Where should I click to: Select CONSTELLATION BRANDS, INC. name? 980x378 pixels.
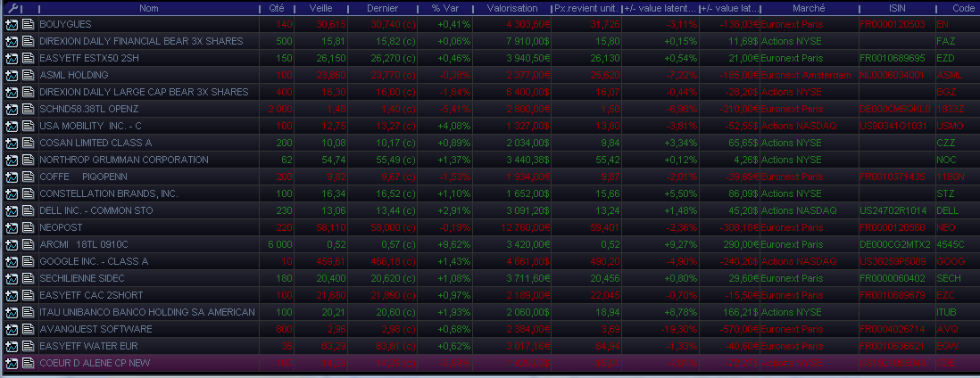tap(109, 193)
